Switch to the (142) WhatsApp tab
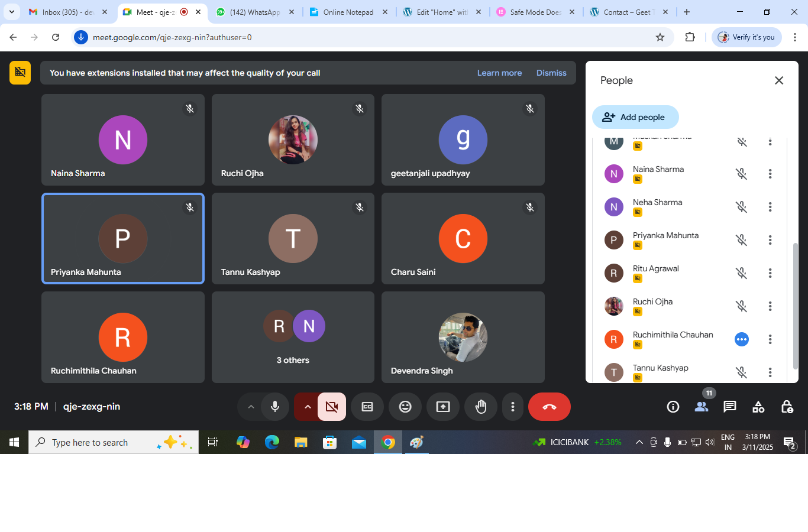The image size is (808, 532). [254, 12]
